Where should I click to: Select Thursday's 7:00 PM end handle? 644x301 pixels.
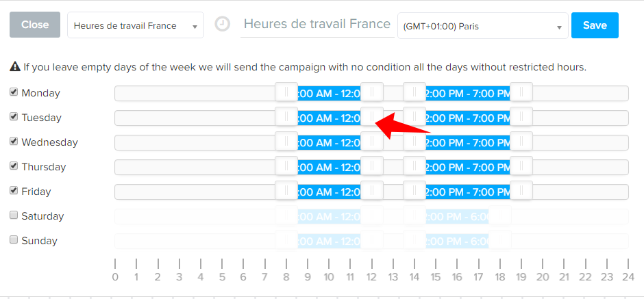521,166
